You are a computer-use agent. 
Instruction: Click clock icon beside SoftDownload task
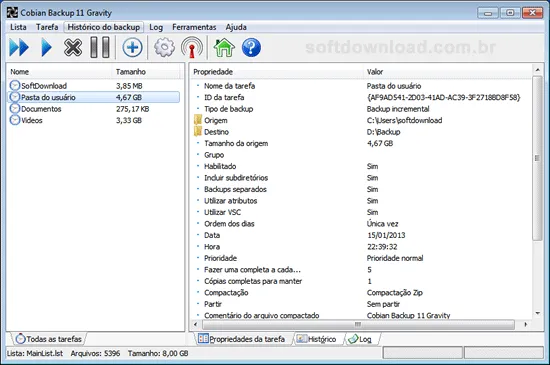[15, 86]
